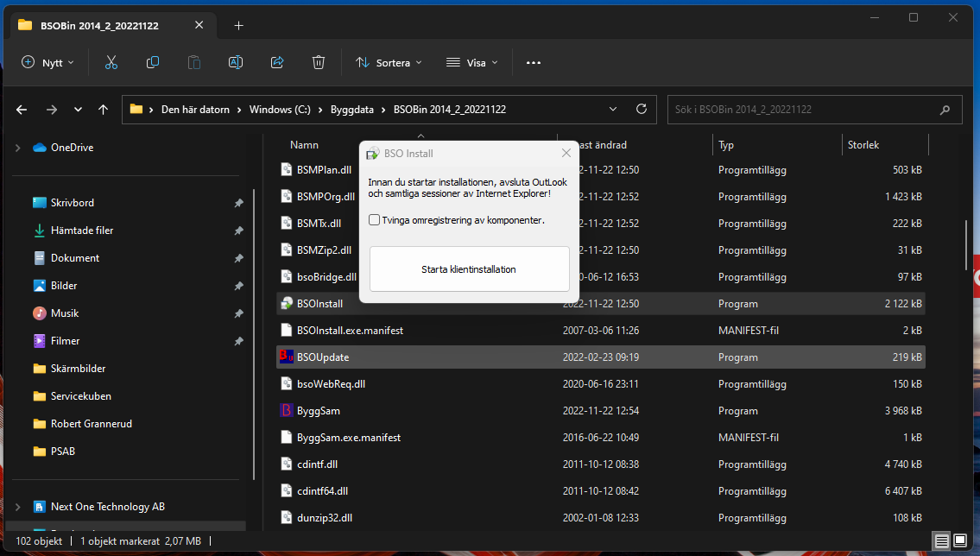Viewport: 980px width, 556px height.
Task: Open Servicekuben folder in sidebar
Action: [80, 396]
